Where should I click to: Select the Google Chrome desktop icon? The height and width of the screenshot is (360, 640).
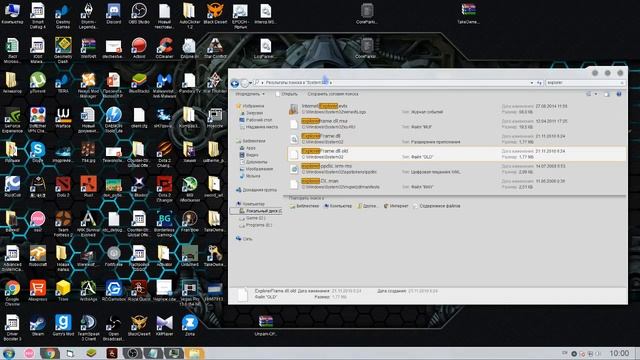coord(12,293)
